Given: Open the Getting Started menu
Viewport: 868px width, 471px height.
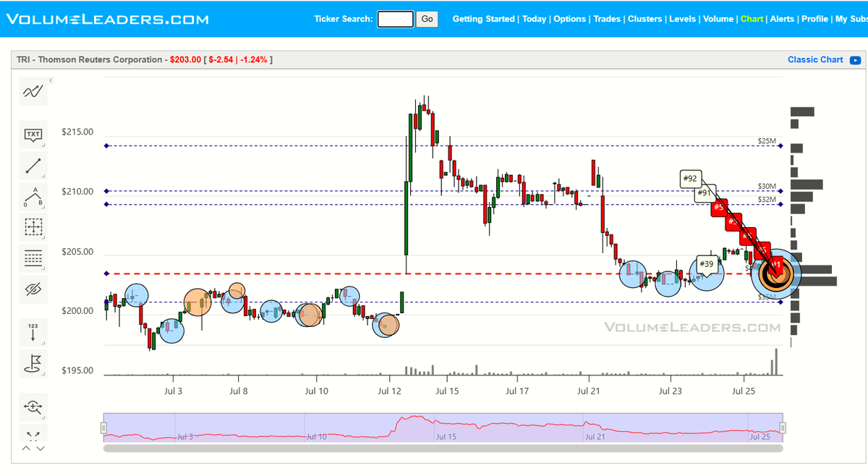Looking at the screenshot, I should coord(484,19).
